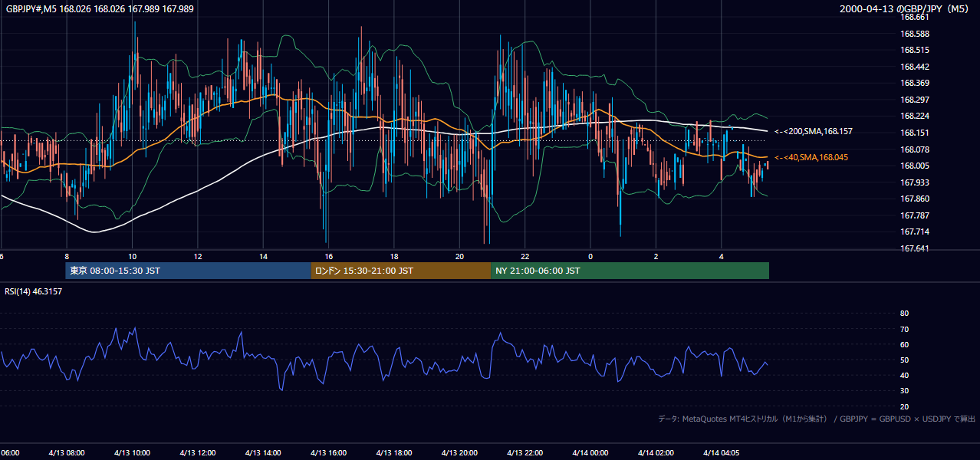Click the London 15:30-21:00 JST session bar
Viewport: 980px width, 460px height.
click(400, 271)
